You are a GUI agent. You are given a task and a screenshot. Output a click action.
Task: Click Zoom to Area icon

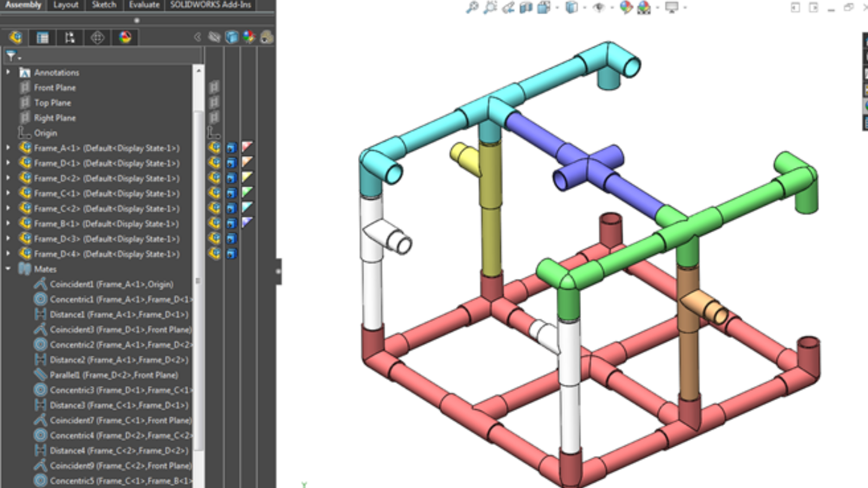pyautogui.click(x=490, y=7)
